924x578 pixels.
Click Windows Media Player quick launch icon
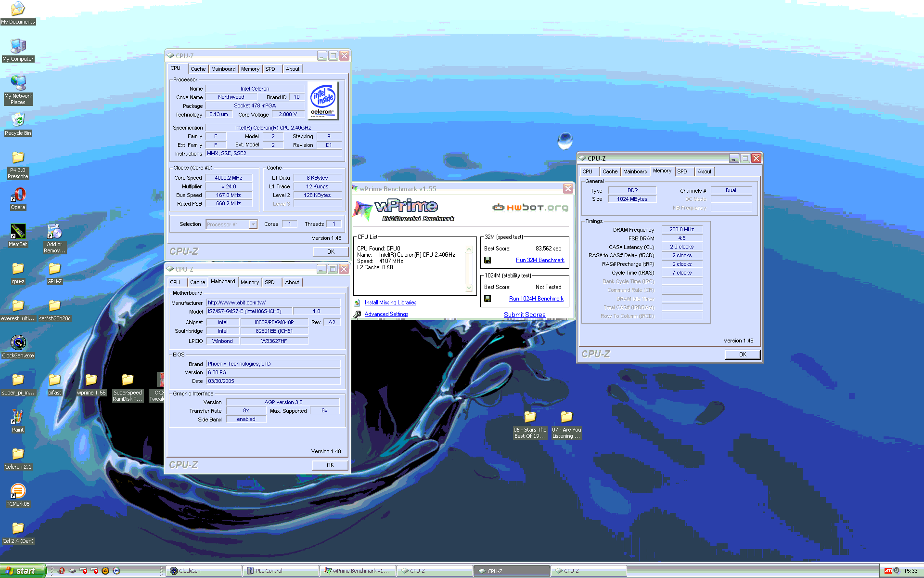pos(116,571)
